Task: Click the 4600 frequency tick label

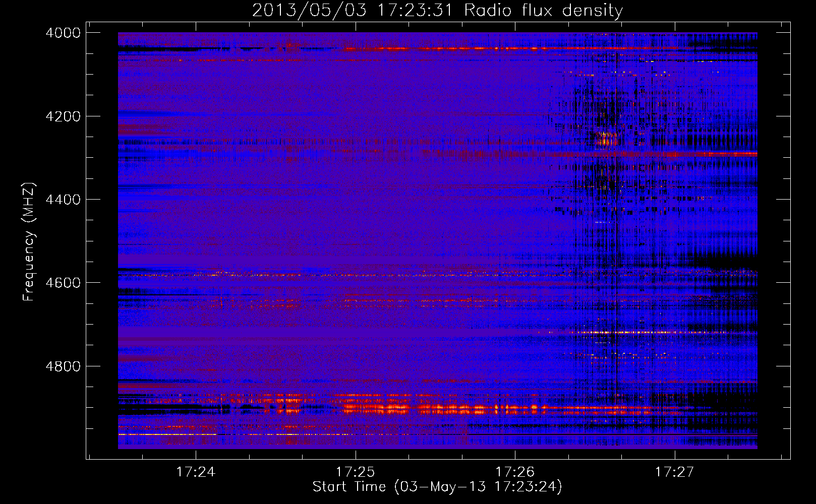Action: tap(63, 283)
